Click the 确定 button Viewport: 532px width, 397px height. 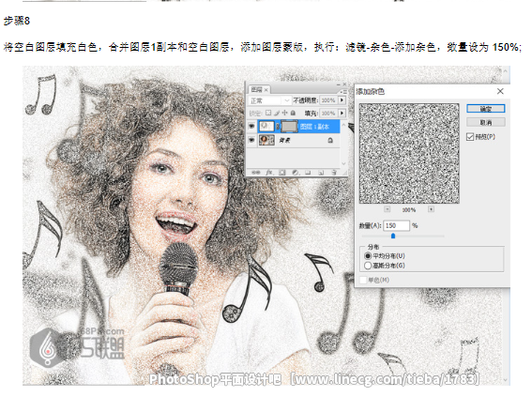tap(486, 109)
